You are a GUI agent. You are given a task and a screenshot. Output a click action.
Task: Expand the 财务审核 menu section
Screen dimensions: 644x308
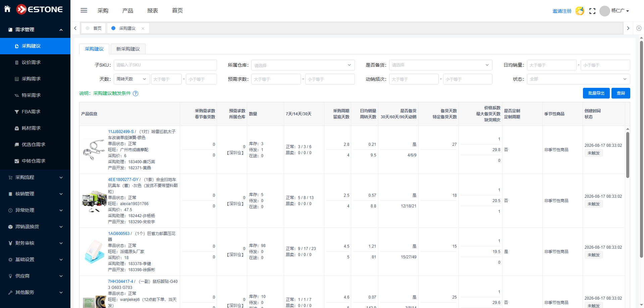pos(61,243)
